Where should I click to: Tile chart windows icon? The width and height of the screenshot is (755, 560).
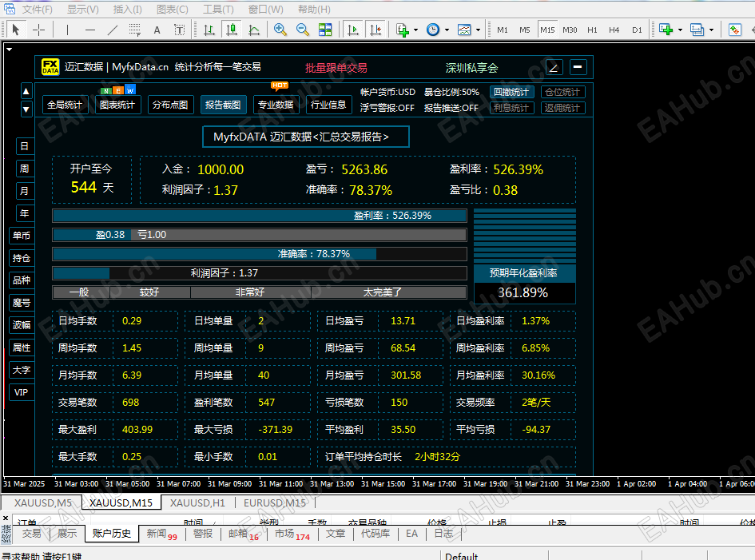click(325, 30)
